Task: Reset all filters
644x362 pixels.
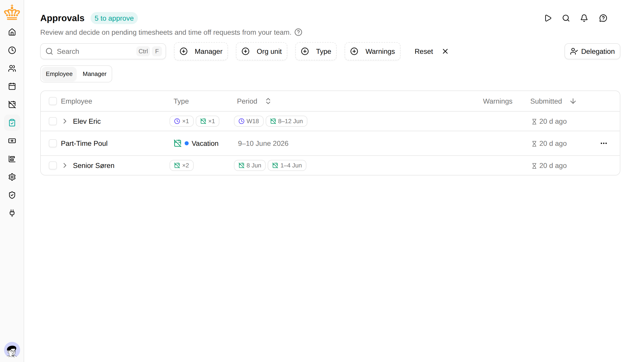Action: [431, 51]
